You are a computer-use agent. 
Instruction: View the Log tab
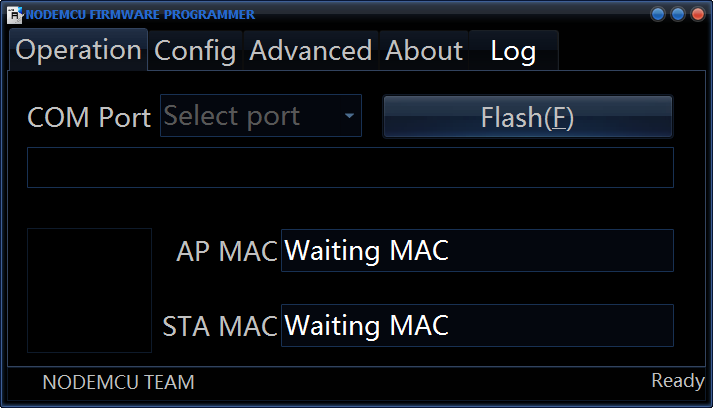click(x=513, y=50)
